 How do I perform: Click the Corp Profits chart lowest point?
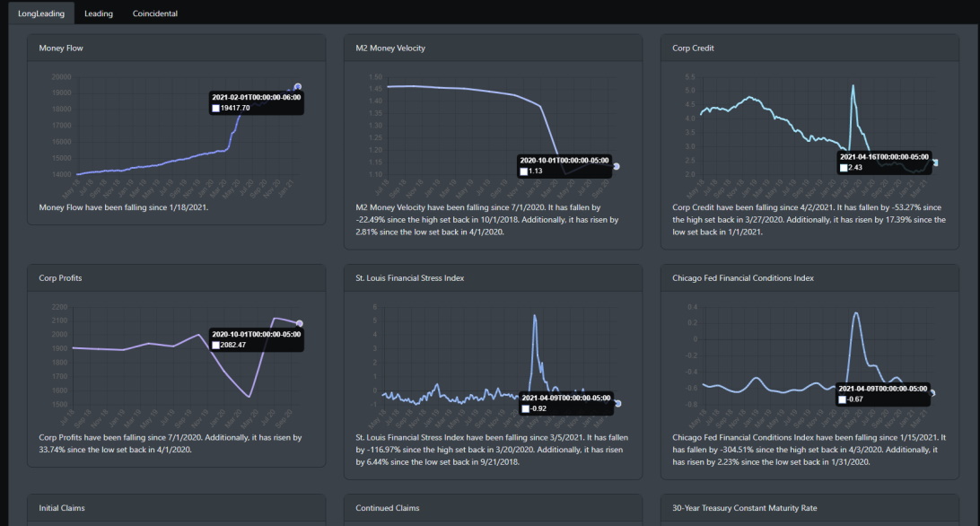tap(249, 397)
